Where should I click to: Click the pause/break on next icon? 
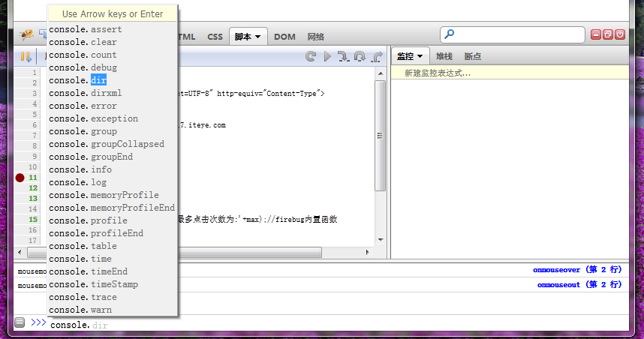26,57
